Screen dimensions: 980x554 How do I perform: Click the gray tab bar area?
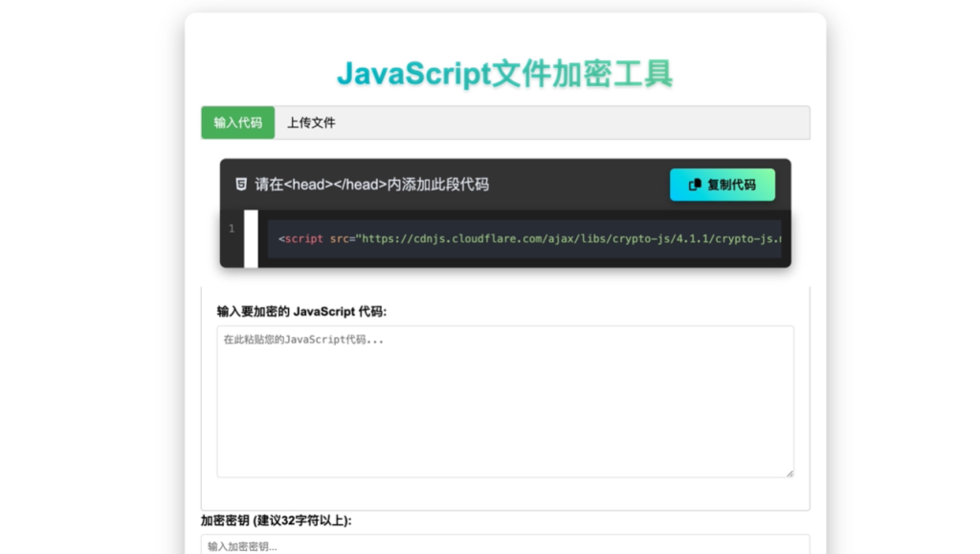point(574,122)
